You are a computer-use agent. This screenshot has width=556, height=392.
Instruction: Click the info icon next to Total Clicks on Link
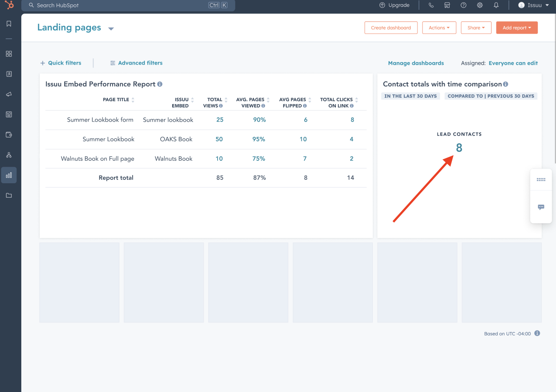click(x=352, y=106)
